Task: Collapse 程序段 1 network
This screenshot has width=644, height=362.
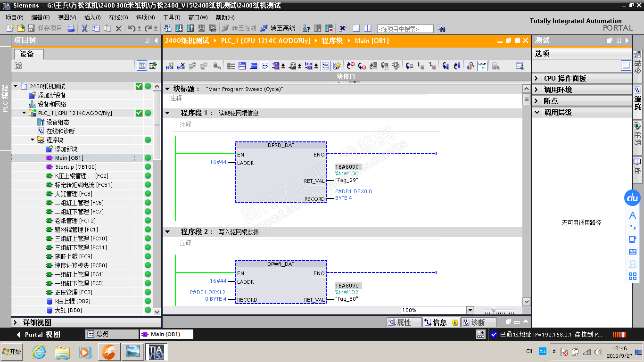Action: [x=167, y=113]
